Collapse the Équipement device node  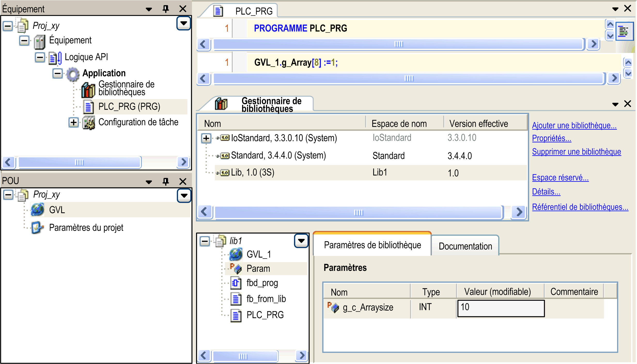point(24,41)
